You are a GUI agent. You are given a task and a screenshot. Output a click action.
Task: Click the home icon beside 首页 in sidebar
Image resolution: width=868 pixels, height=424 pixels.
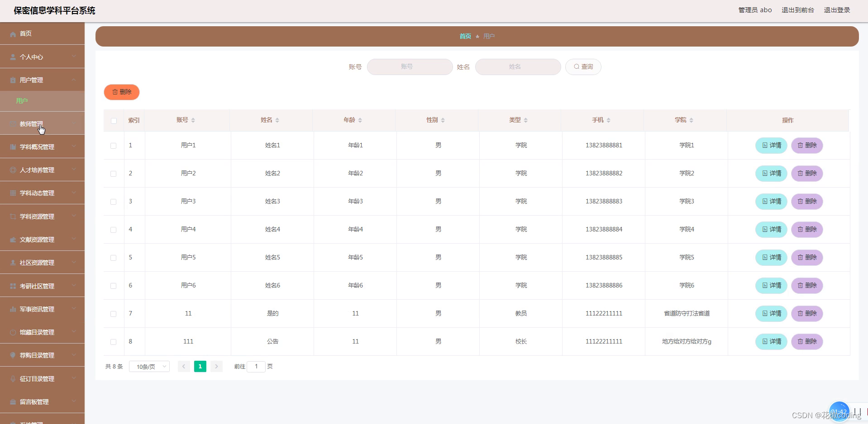point(13,34)
